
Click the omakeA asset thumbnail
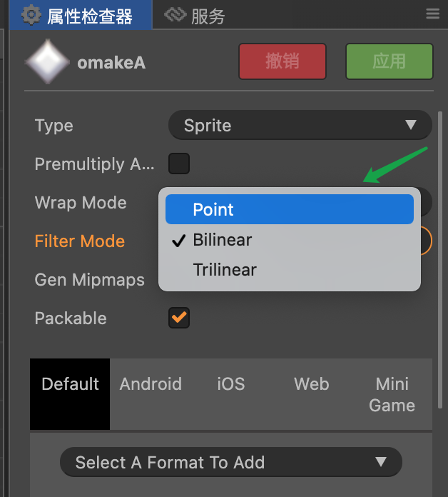(x=47, y=61)
